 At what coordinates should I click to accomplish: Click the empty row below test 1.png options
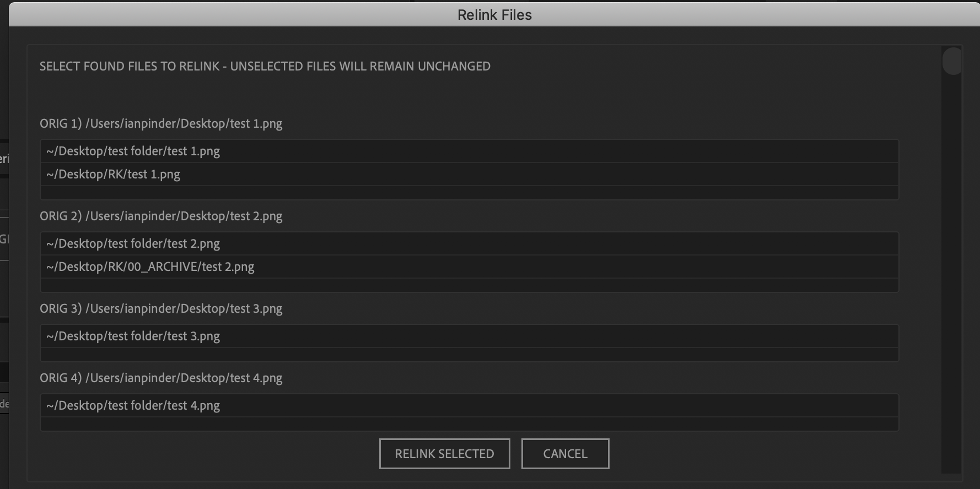(x=470, y=192)
